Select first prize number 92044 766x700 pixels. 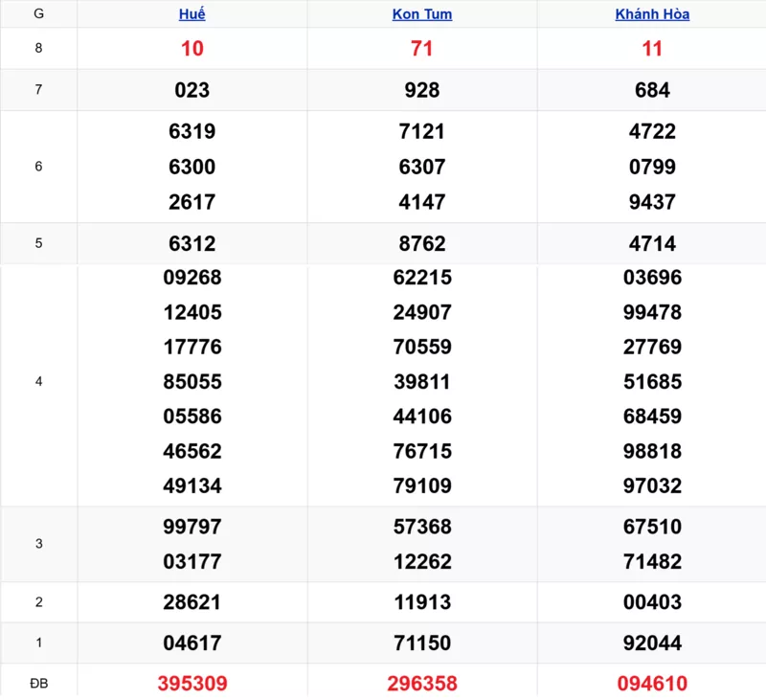pyautogui.click(x=652, y=643)
